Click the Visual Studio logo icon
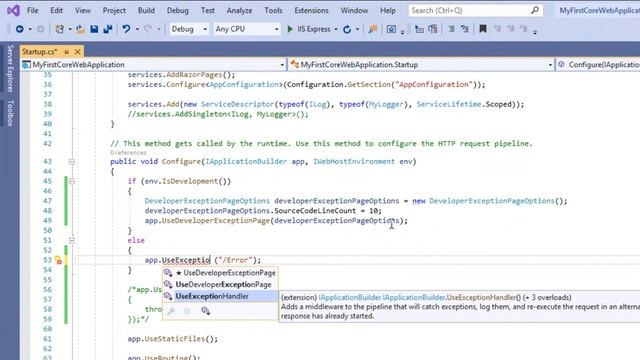The height and width of the screenshot is (360, 640). (x=13, y=10)
